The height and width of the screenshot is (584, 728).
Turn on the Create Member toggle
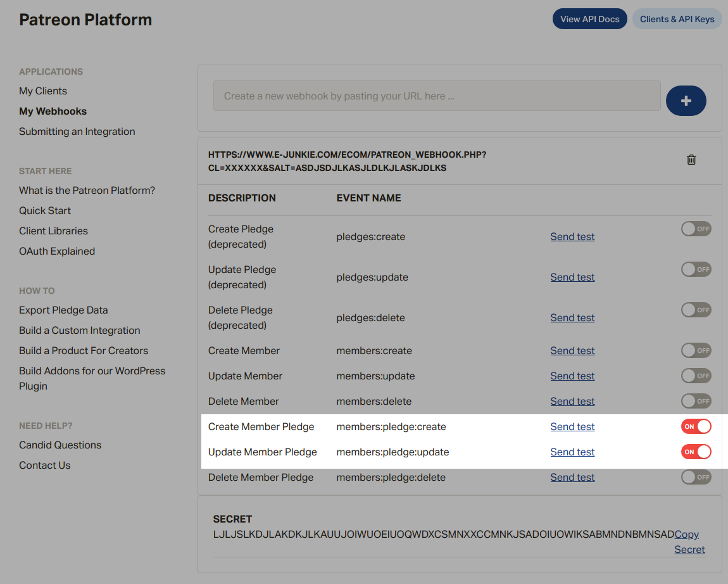click(x=696, y=350)
